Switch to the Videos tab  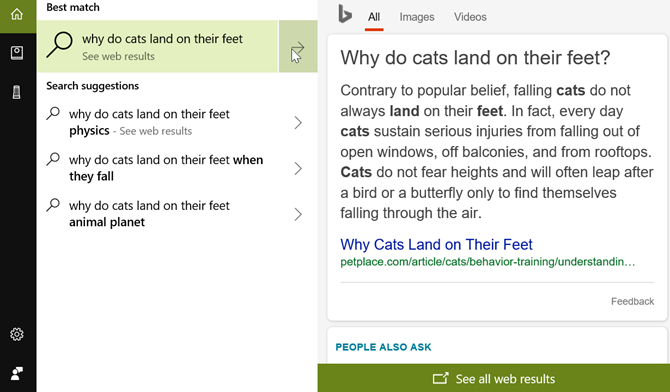470,17
